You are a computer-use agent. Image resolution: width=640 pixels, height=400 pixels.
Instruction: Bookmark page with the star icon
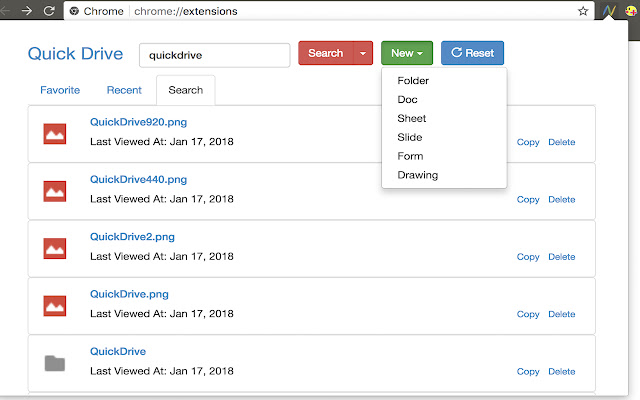583,11
